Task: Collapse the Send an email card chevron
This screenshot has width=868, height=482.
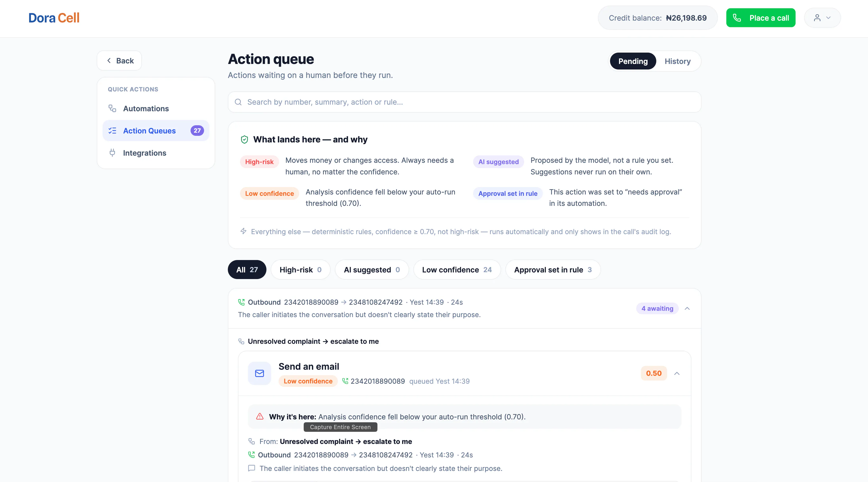Action: click(677, 374)
